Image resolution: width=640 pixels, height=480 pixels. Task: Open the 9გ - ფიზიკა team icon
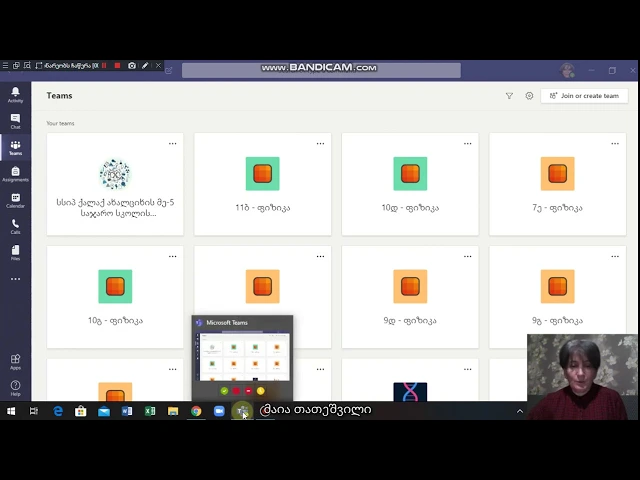tap(558, 287)
